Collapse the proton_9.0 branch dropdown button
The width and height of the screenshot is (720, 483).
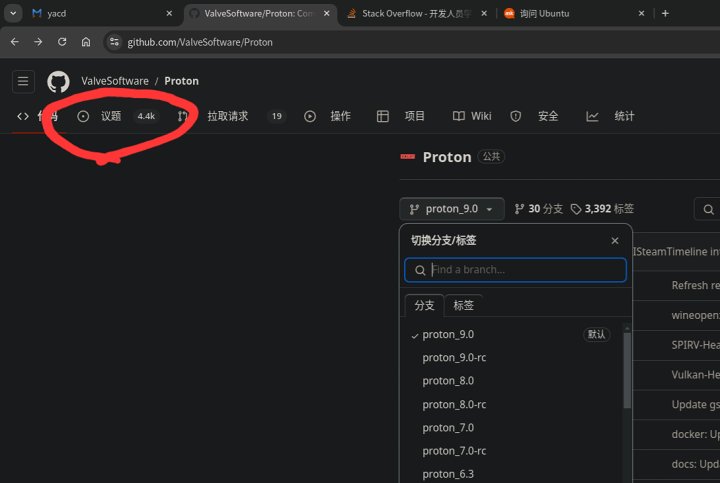pyautogui.click(x=451, y=209)
